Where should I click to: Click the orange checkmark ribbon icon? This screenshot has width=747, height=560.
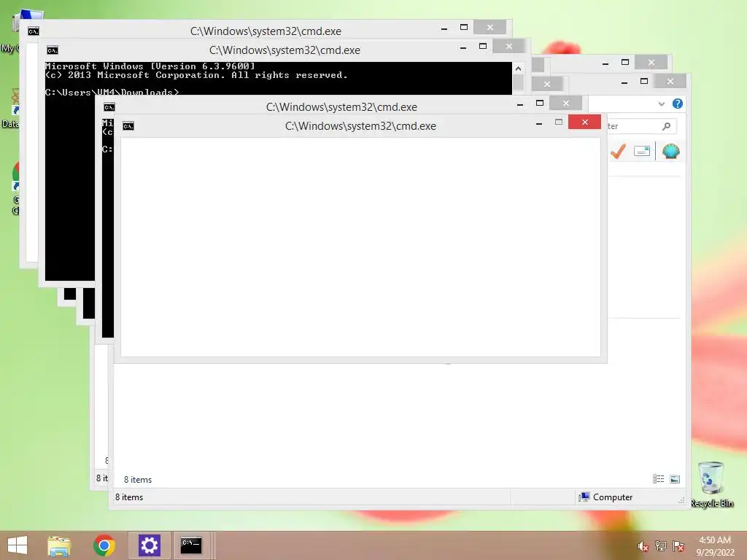point(618,152)
